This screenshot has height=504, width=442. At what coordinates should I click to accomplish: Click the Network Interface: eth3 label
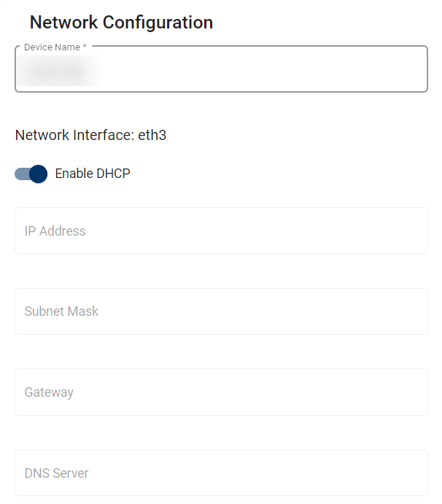[x=90, y=135]
